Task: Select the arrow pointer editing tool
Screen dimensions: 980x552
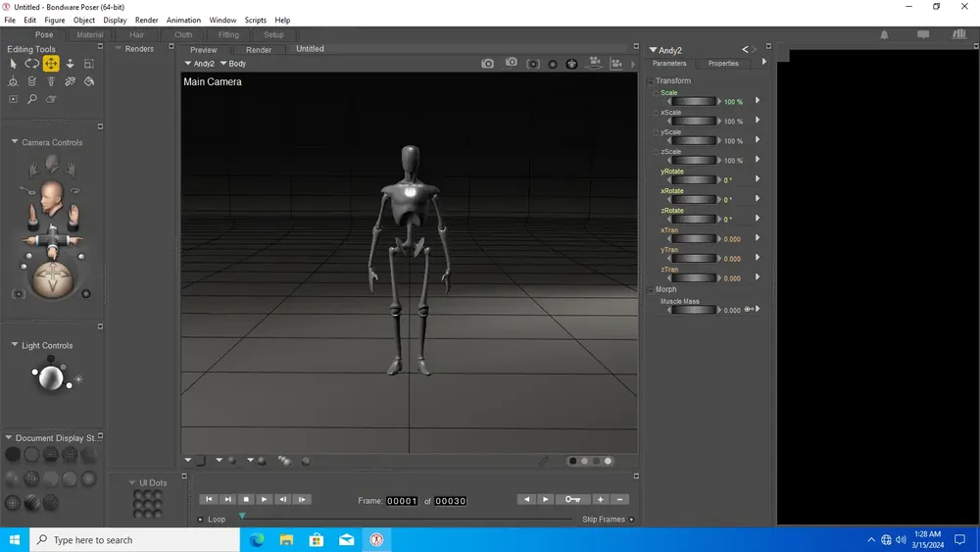Action: [x=13, y=64]
